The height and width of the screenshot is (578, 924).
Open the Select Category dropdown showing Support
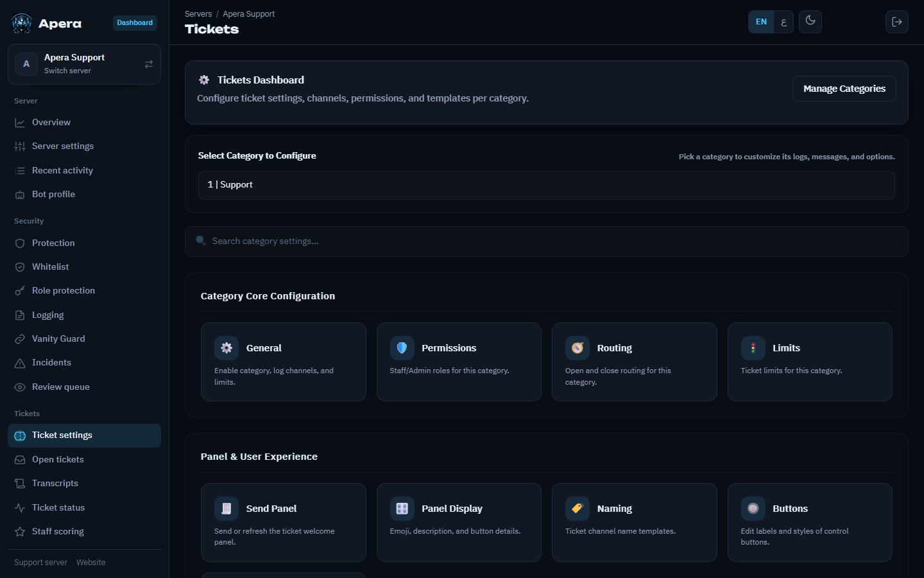pyautogui.click(x=547, y=185)
